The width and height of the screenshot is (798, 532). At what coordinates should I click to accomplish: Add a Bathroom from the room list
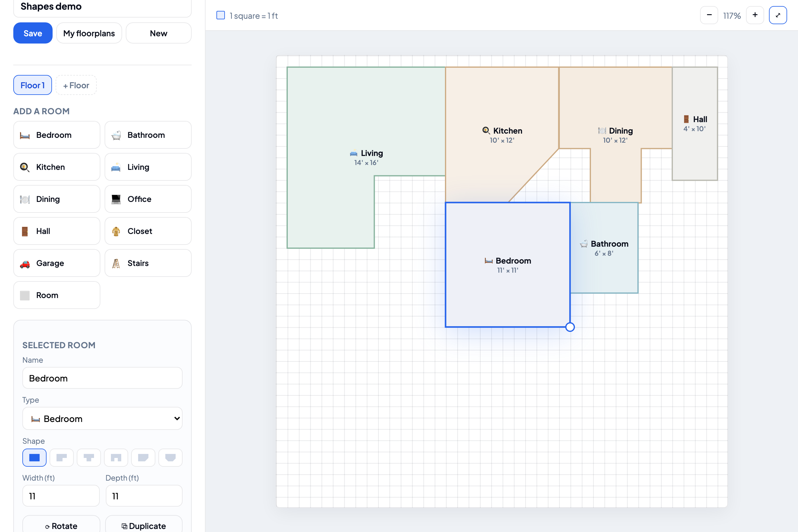coord(148,135)
